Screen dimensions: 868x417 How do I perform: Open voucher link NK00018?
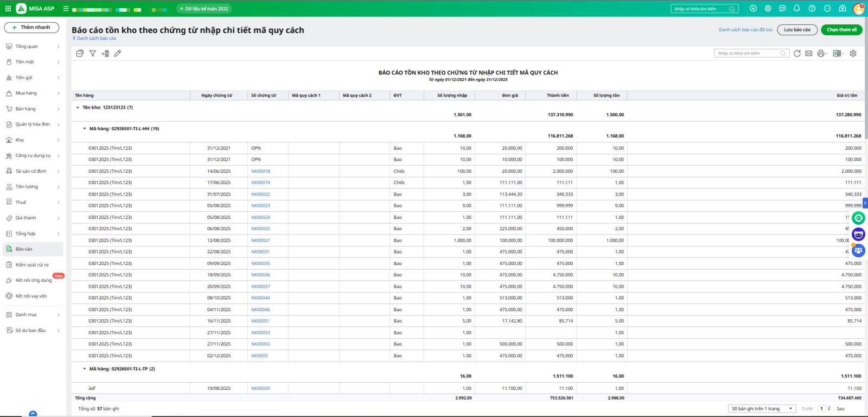260,171
